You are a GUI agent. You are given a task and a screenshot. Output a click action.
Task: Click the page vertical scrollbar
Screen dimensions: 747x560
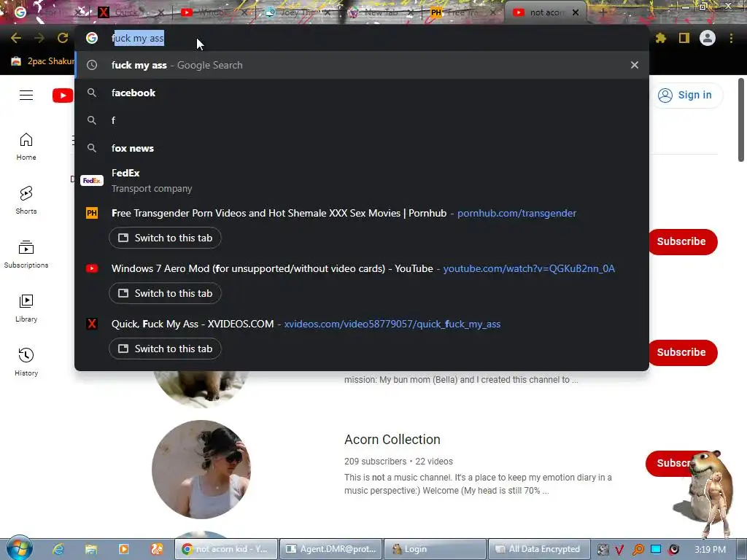tap(741, 120)
